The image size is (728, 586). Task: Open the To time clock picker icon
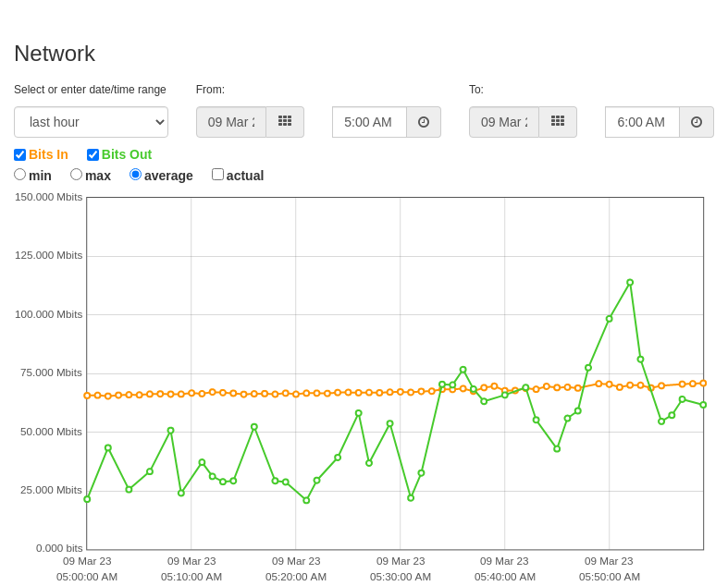coord(697,122)
